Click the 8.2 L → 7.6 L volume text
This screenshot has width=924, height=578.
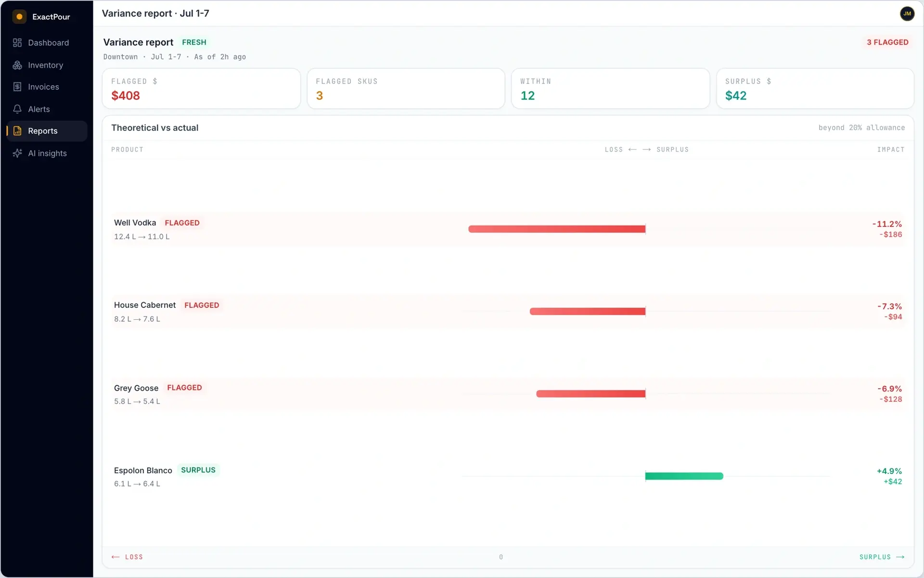point(137,319)
